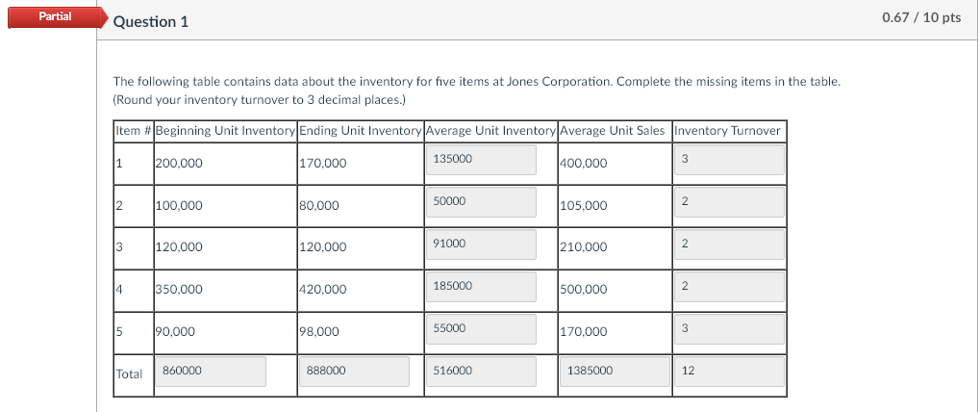The width and height of the screenshot is (980, 412).
Task: Click the item 5 inventory turnover field
Action: tap(729, 329)
